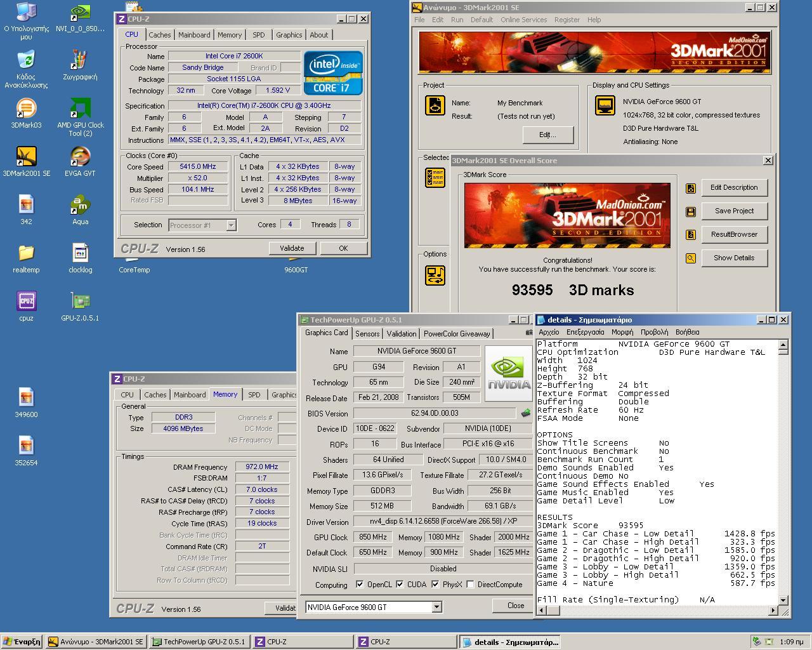
Task: Click the Display and CPU Settings monitor icon
Action: pos(605,105)
